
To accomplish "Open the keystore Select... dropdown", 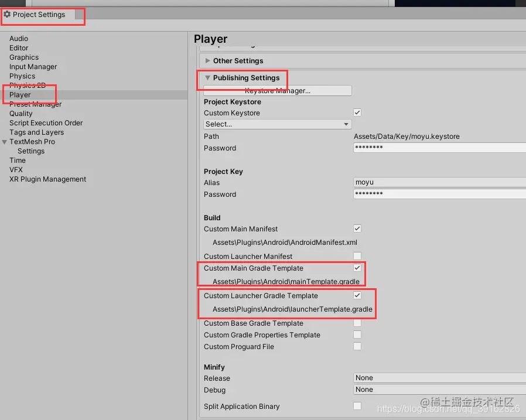I will 278,124.
